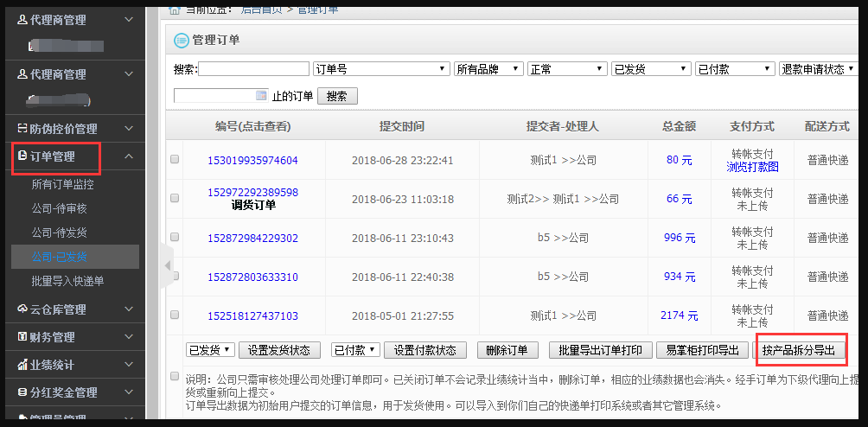This screenshot has width=868, height=427.
Task: Expand the 财务管理 menu chevron
Action: tap(129, 337)
